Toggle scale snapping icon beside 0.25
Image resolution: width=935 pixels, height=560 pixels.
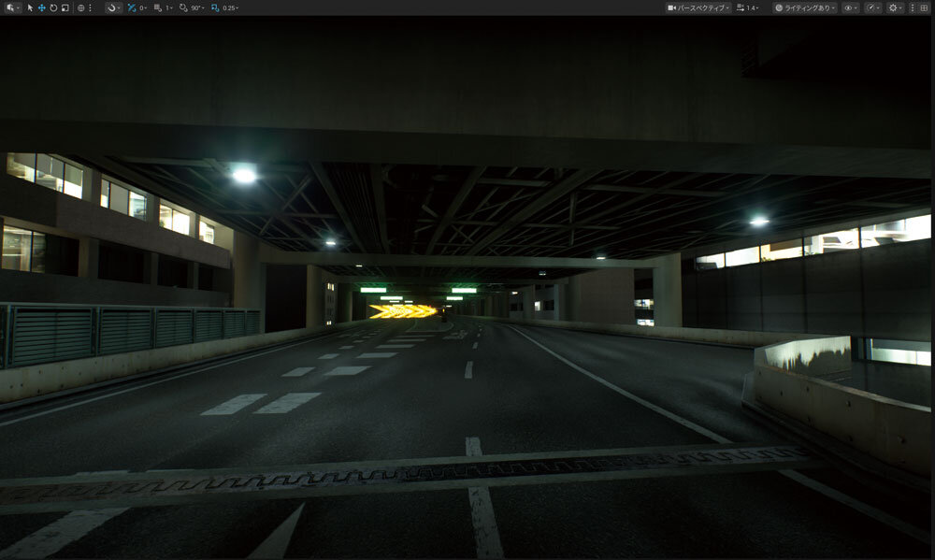[215, 7]
